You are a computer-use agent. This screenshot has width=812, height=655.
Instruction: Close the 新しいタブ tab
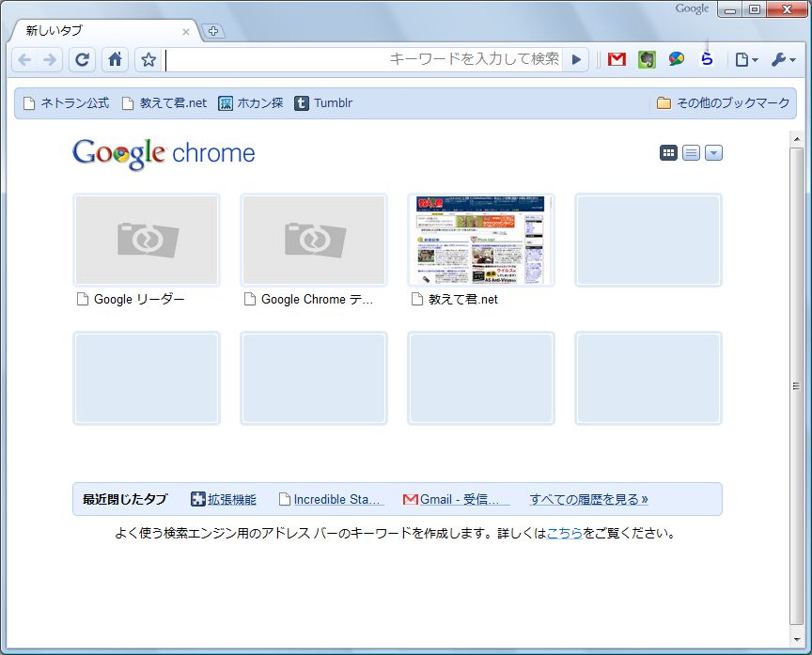pyautogui.click(x=186, y=32)
